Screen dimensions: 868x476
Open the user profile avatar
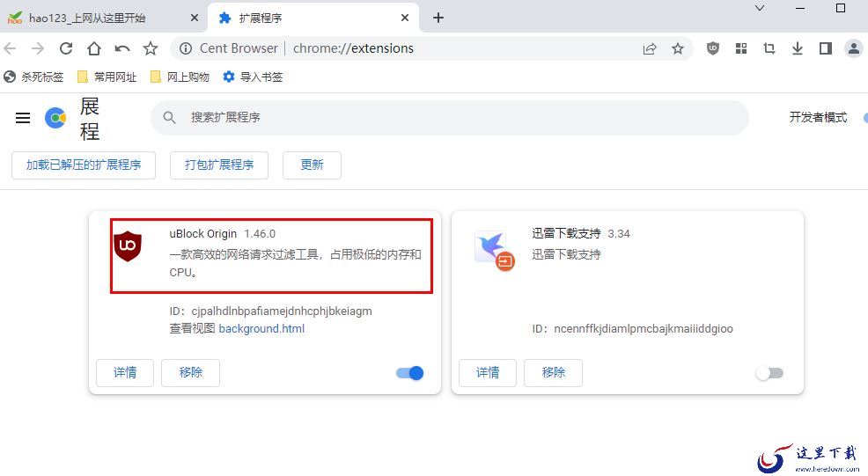click(854, 48)
